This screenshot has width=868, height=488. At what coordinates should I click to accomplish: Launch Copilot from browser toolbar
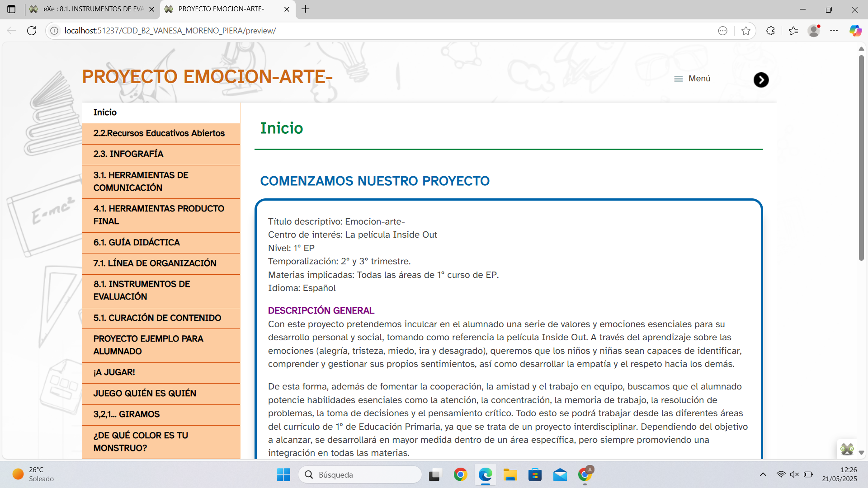click(x=855, y=31)
